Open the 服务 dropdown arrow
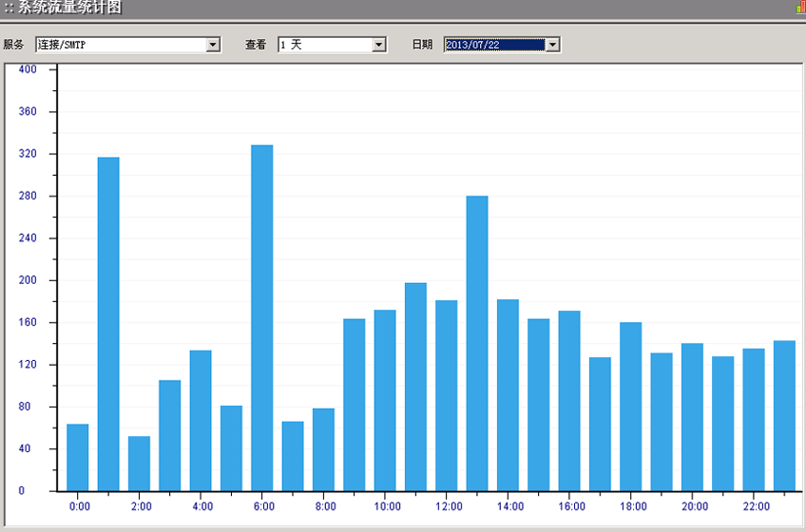 tap(213, 45)
